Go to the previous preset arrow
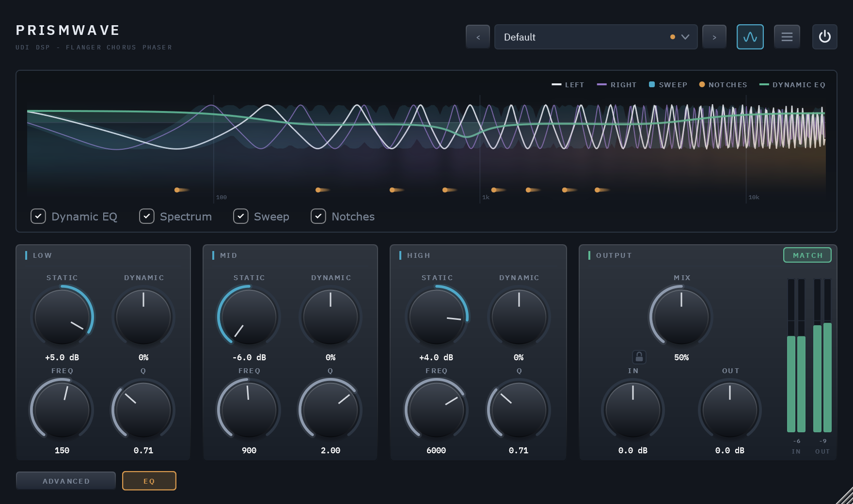853x504 pixels. pyautogui.click(x=478, y=37)
